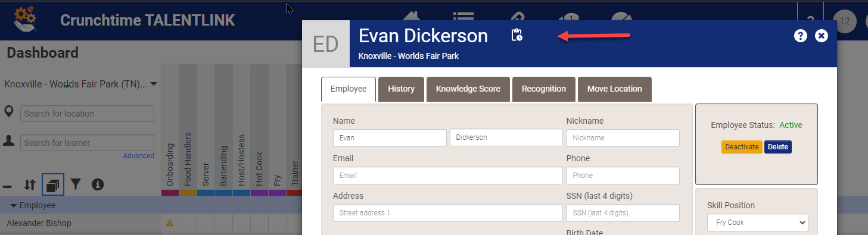Select Alexander Bishop in the employee list
Screen dimensions: 868x235
39,223
